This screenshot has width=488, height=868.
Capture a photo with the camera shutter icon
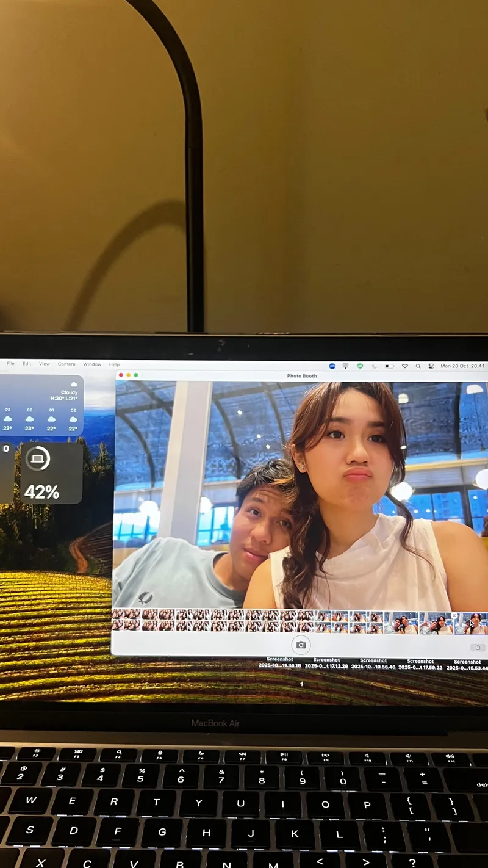tap(301, 646)
